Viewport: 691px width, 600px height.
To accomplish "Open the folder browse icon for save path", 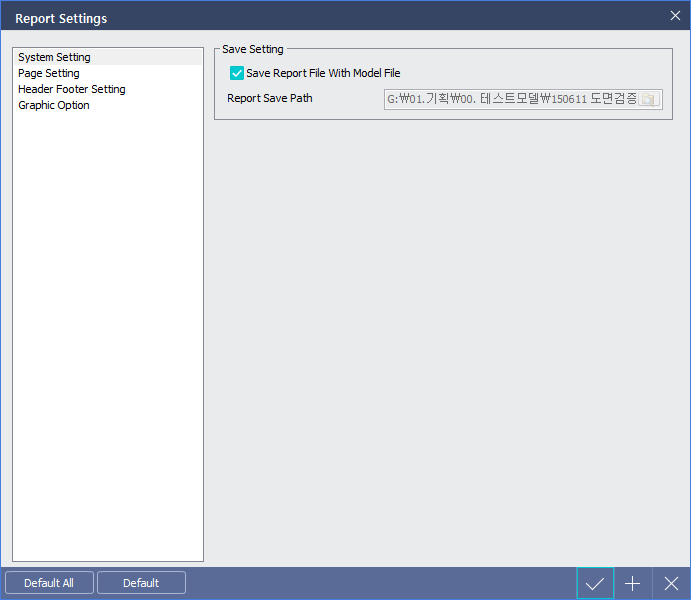I will tap(650, 99).
